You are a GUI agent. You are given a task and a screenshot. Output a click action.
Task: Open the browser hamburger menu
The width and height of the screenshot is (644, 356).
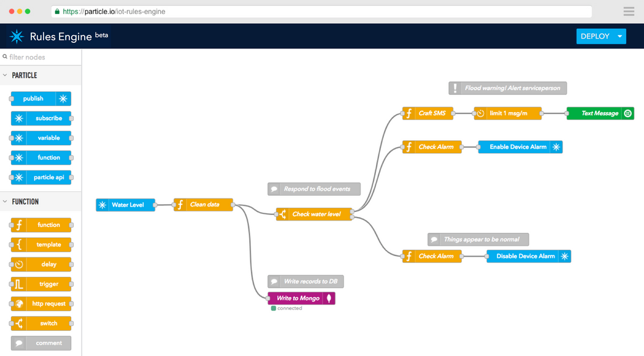628,11
